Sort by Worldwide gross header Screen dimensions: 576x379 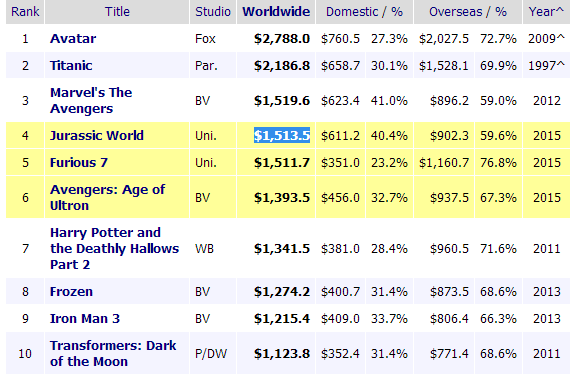click(276, 12)
